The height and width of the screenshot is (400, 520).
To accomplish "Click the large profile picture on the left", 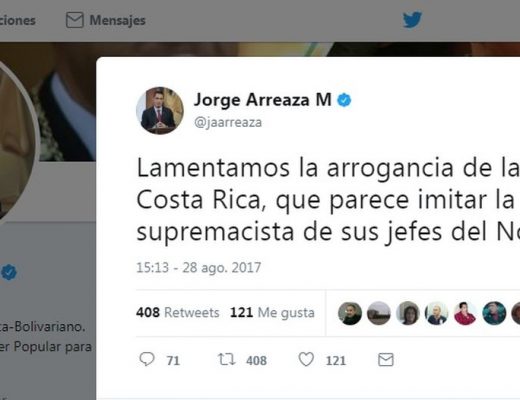I will point(13,138).
